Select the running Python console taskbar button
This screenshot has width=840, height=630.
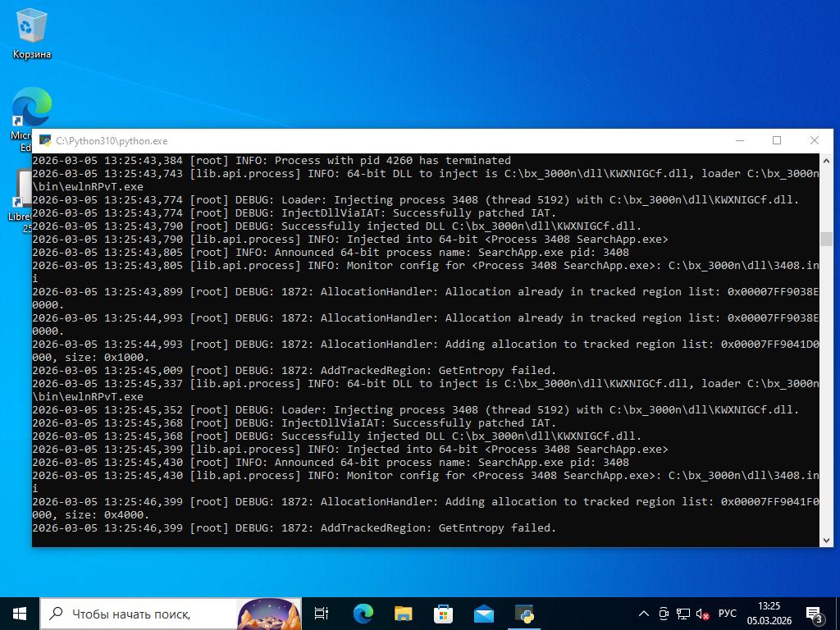tap(524, 614)
